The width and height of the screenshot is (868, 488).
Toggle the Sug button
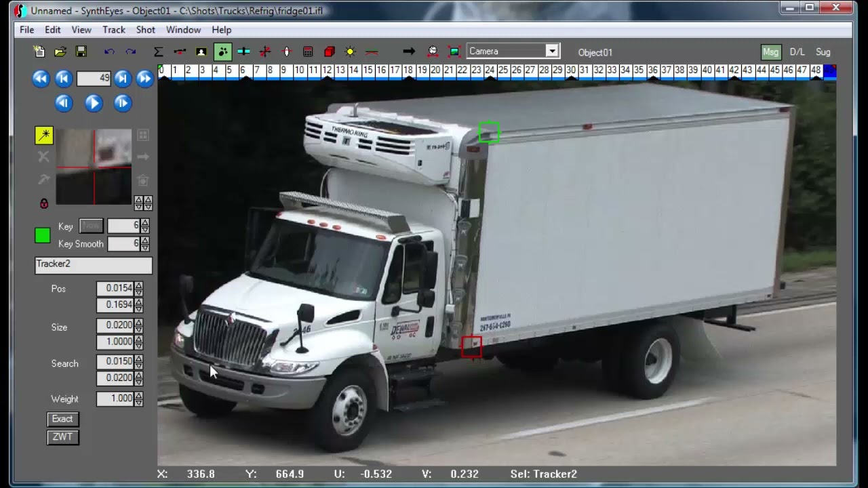823,52
